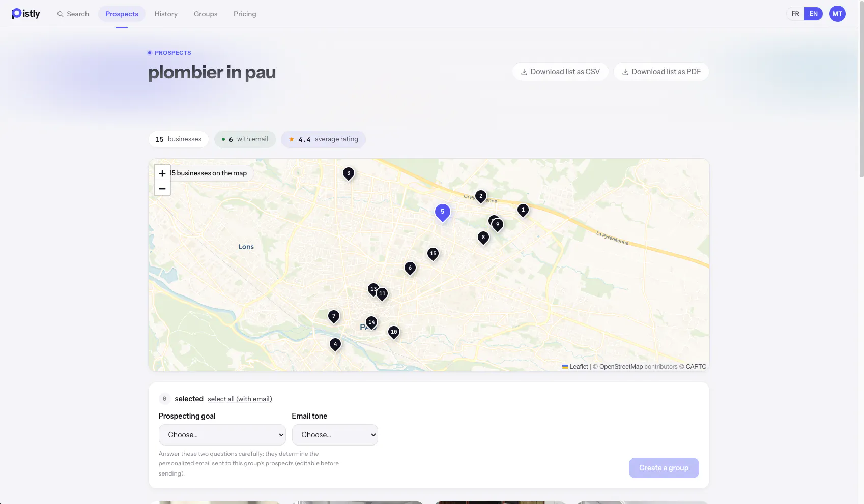
Task: Open the Leaflet attribution link
Action: [575, 367]
